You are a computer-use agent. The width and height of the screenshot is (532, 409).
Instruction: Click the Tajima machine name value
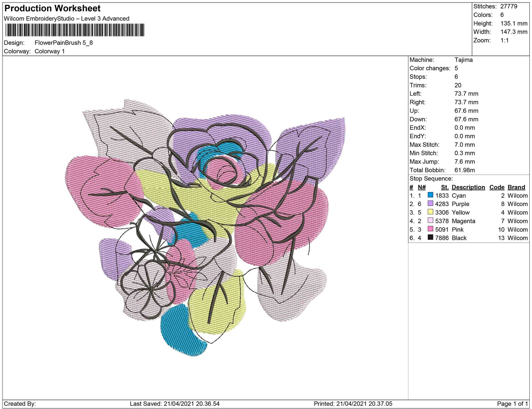(x=464, y=60)
